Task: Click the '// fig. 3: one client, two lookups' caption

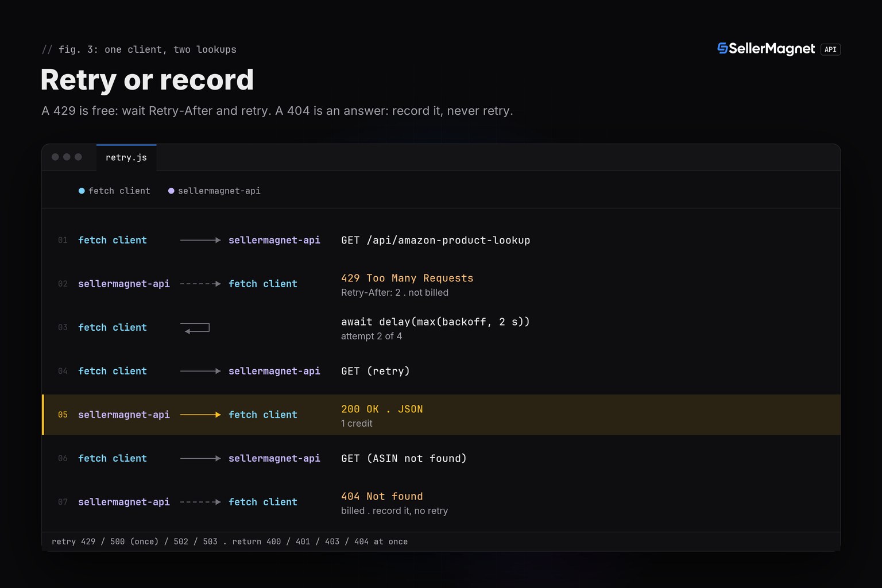Action: [139, 49]
